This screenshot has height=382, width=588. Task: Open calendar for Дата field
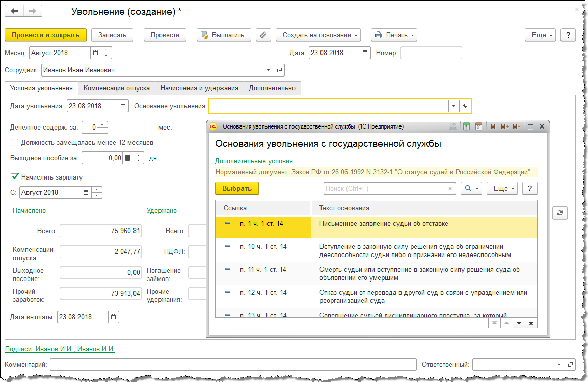(365, 53)
